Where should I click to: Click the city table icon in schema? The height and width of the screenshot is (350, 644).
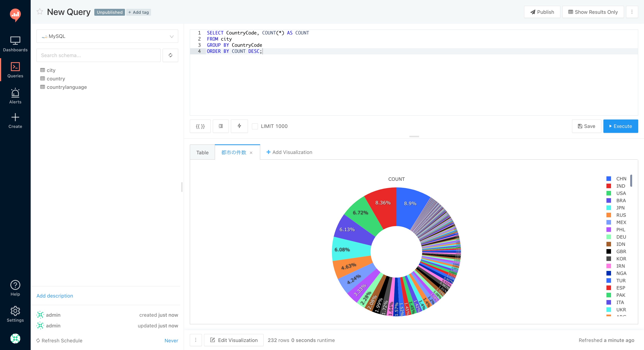click(x=43, y=70)
